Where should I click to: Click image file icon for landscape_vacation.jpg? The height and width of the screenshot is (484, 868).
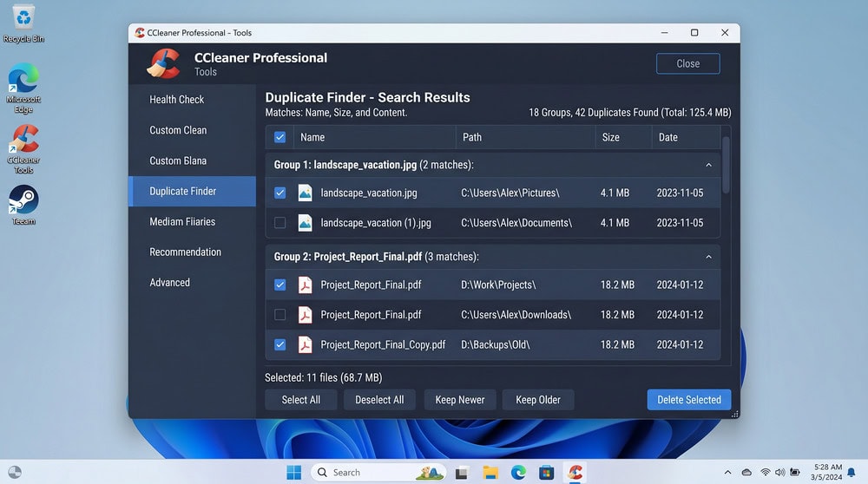pos(305,193)
